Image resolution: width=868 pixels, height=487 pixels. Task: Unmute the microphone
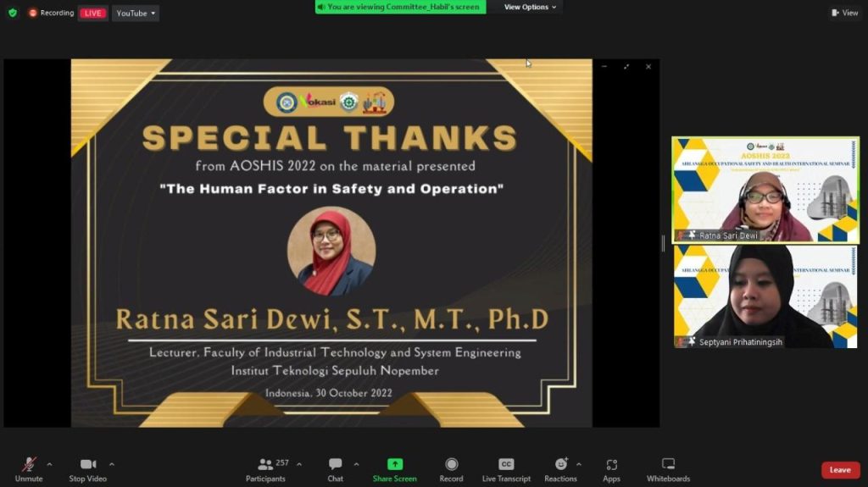coord(29,469)
